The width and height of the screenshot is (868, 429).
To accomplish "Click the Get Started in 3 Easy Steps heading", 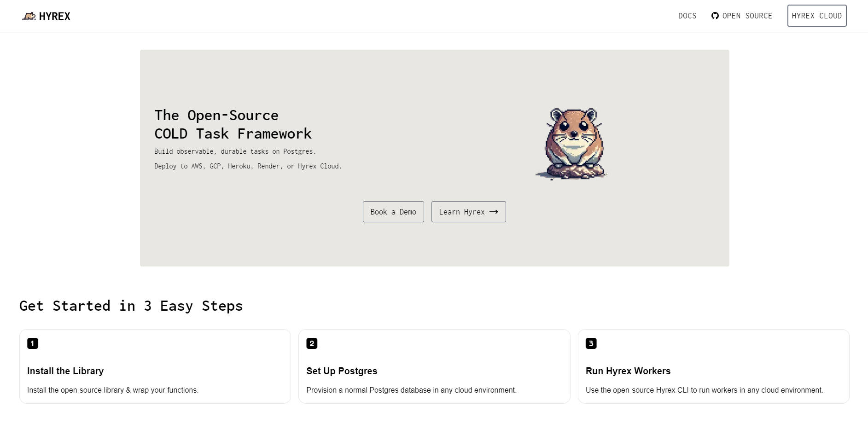I will click(131, 306).
